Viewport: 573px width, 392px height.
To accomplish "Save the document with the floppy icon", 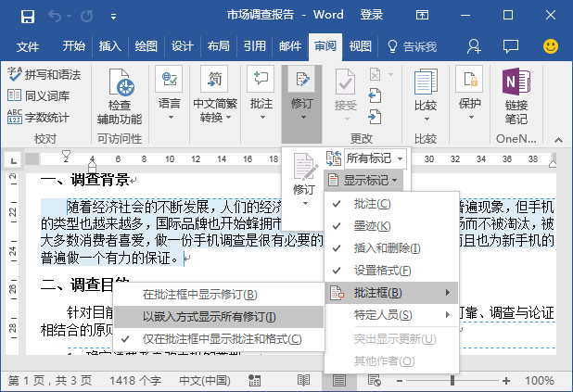I will click(x=28, y=16).
